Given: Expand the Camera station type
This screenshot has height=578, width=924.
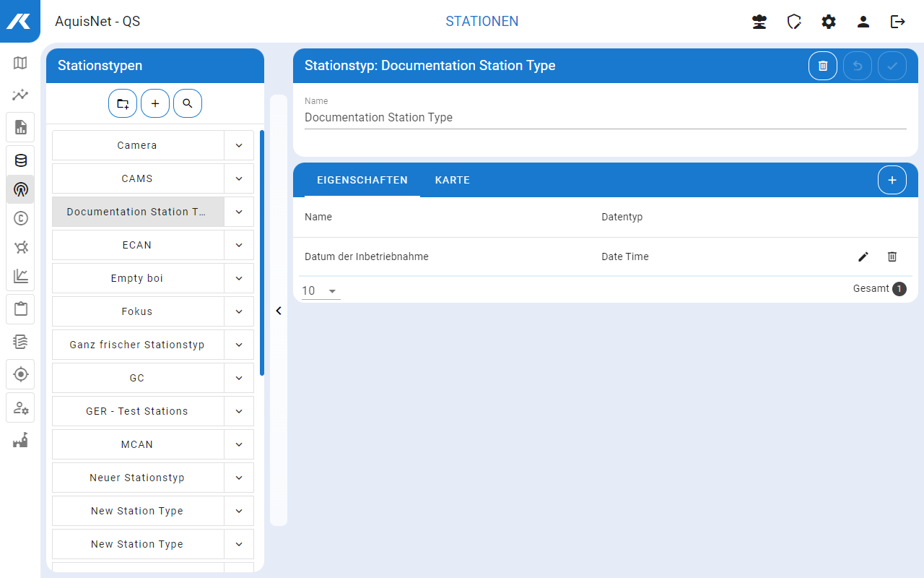Looking at the screenshot, I should coord(239,145).
